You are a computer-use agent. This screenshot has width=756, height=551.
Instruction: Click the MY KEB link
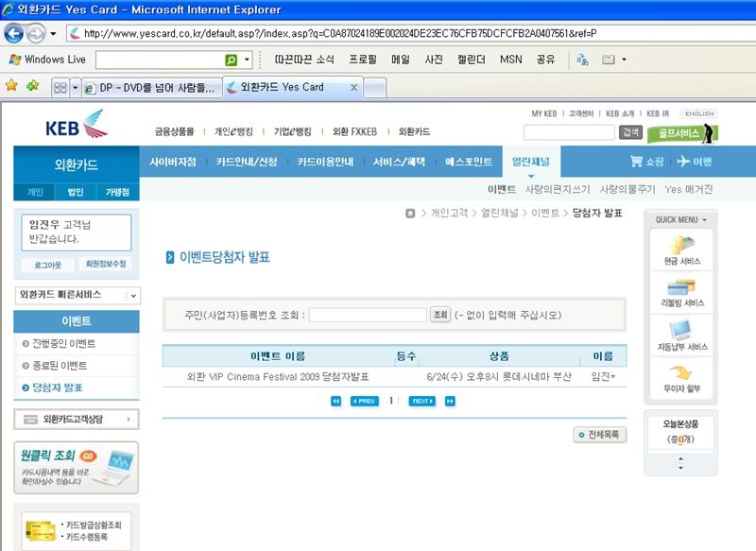[544, 113]
